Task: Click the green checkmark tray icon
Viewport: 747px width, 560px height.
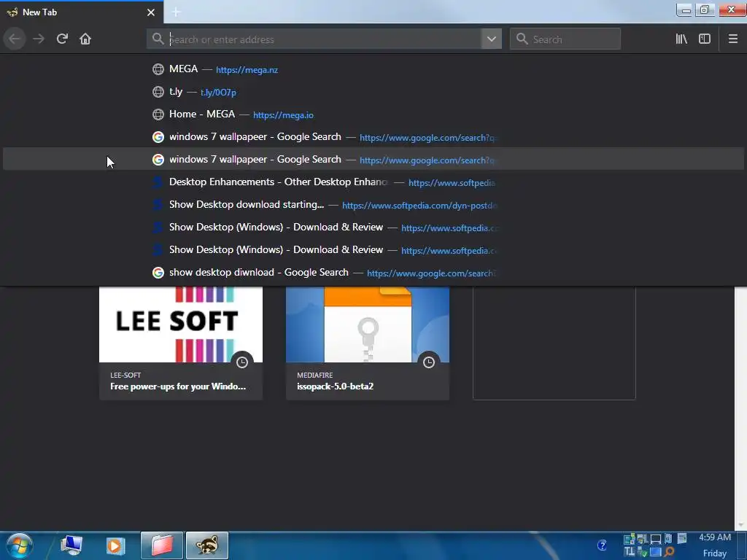Action: pos(643,552)
